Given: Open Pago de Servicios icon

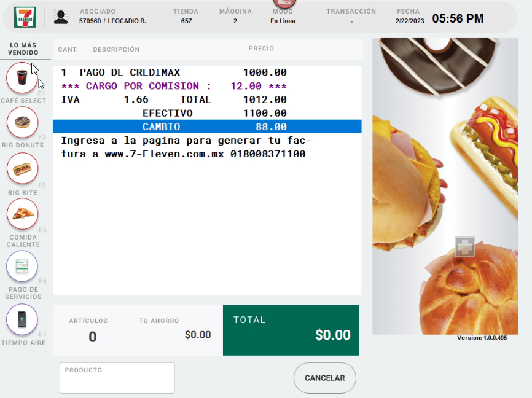Looking at the screenshot, I should (x=22, y=267).
